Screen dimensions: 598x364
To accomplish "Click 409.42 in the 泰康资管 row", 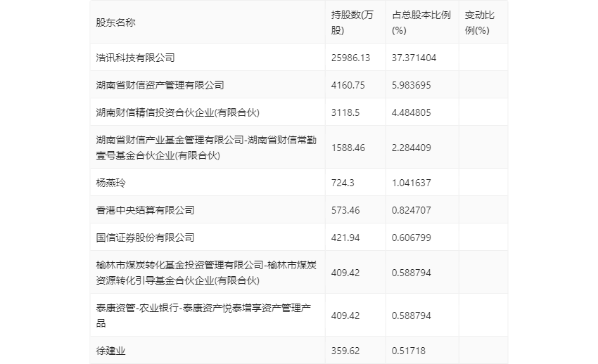I will click(345, 316).
